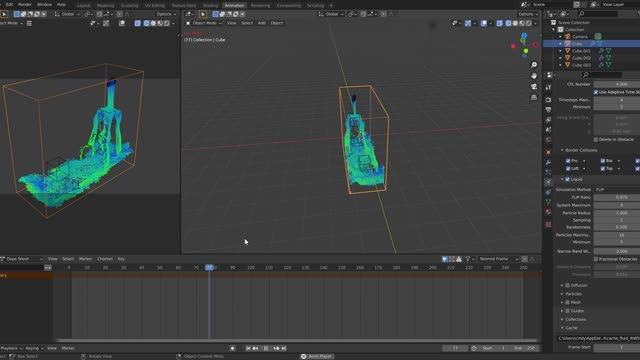Open the Texture properties tab icon

(548, 224)
